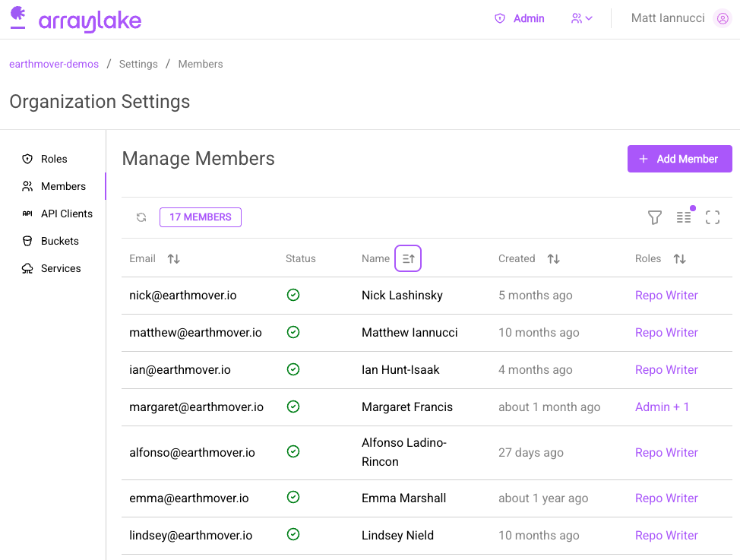Viewport: 740px width, 560px height.
Task: Click the Admin label in header
Action: tap(529, 18)
